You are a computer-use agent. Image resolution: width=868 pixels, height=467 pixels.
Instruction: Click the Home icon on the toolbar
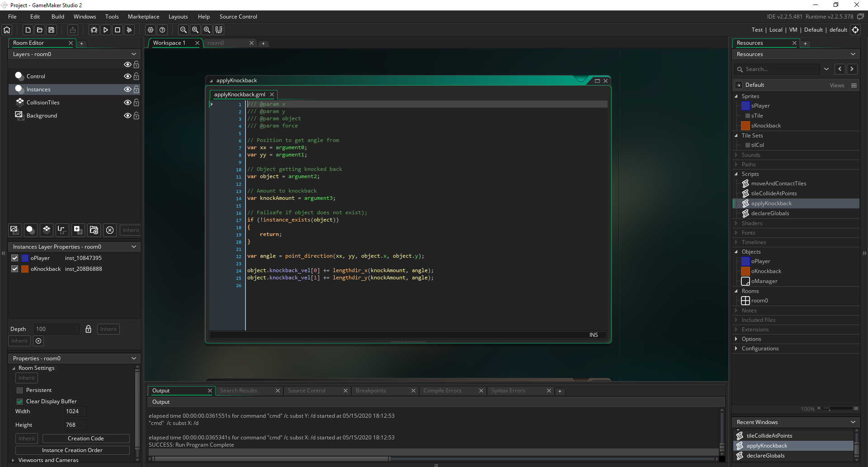6,30
